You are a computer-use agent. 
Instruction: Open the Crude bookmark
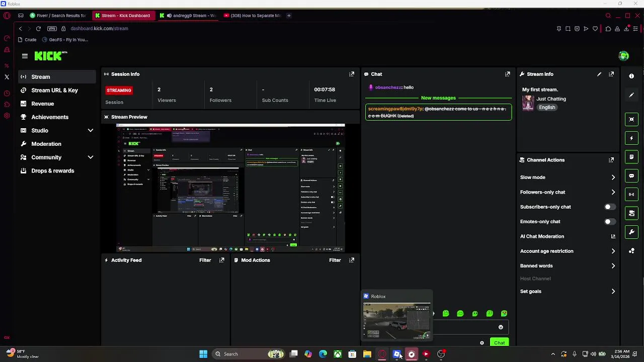[x=27, y=40]
